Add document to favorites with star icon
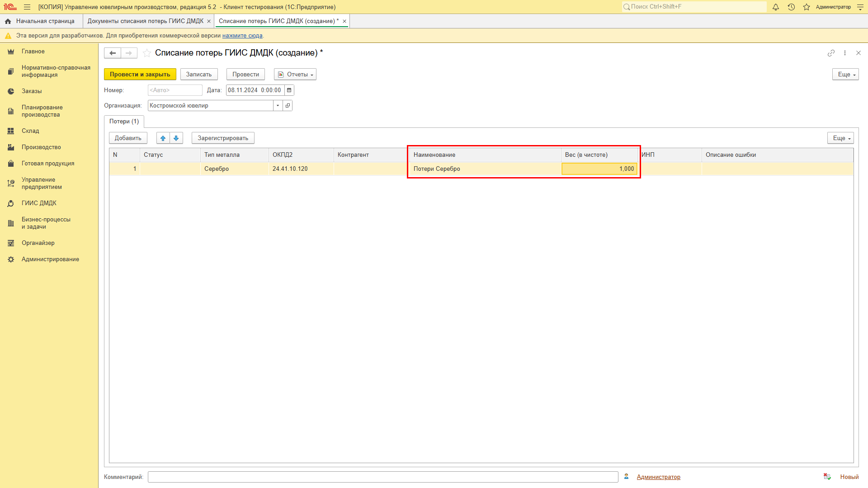The image size is (868, 488). (147, 53)
